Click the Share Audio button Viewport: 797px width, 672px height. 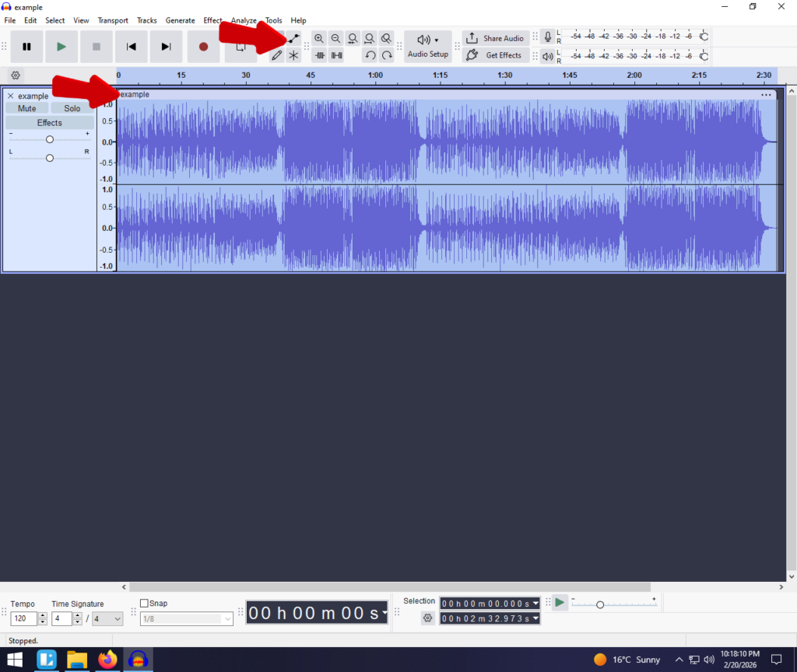click(496, 38)
